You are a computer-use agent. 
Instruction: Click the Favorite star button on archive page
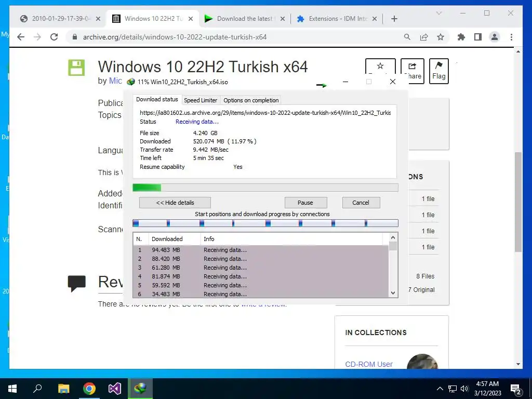[380, 66]
